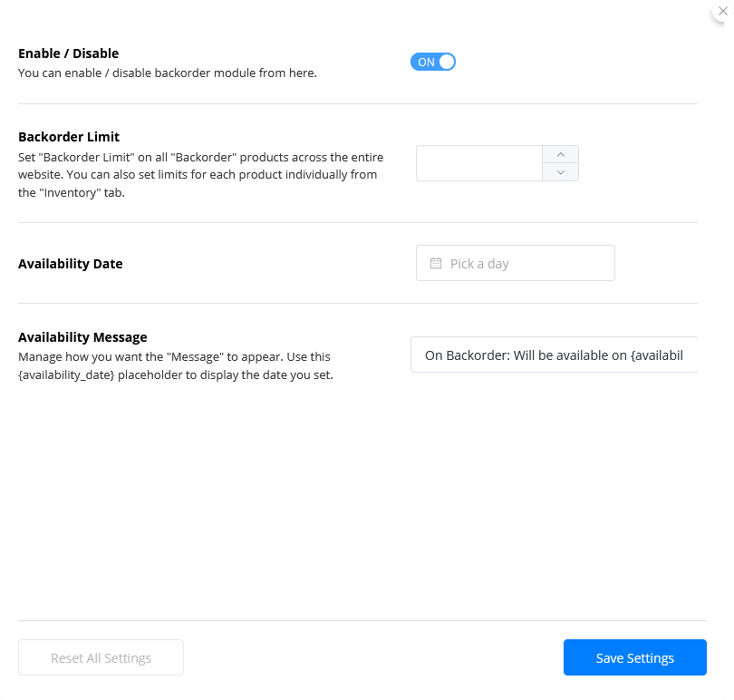The width and height of the screenshot is (734, 700).
Task: Click the Backorder Limit heading
Action: [69, 136]
